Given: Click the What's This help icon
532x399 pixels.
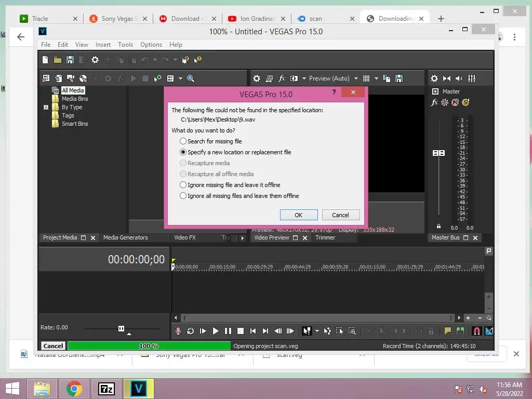Looking at the screenshot, I should (198, 60).
